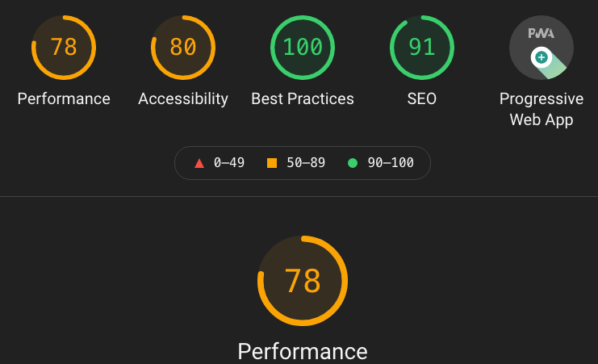This screenshot has height=364, width=598.
Task: Click the Performance score gauge showing 78 at top
Action: tap(64, 48)
